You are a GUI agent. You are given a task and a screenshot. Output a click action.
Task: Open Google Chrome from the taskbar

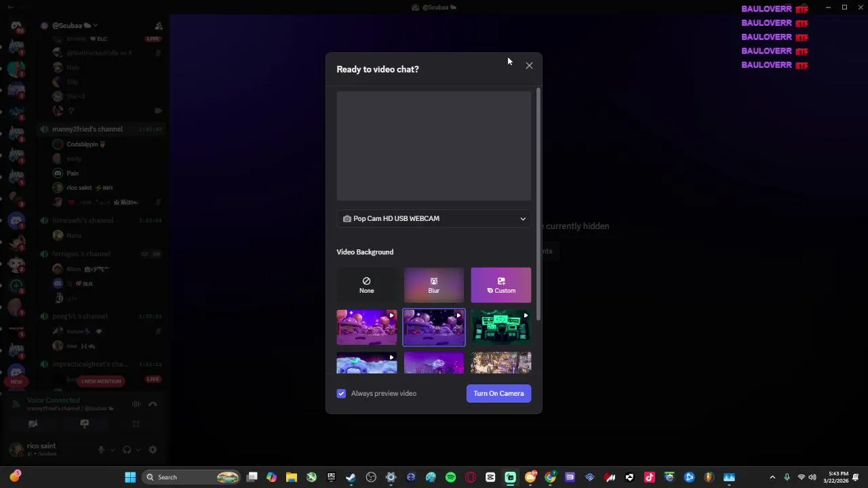550,477
